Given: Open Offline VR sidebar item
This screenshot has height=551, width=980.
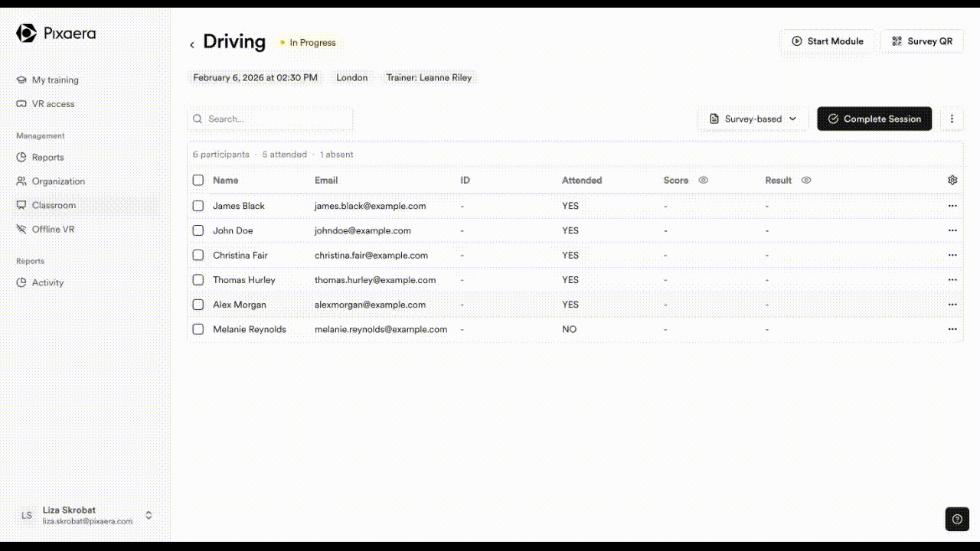Looking at the screenshot, I should click(53, 230).
